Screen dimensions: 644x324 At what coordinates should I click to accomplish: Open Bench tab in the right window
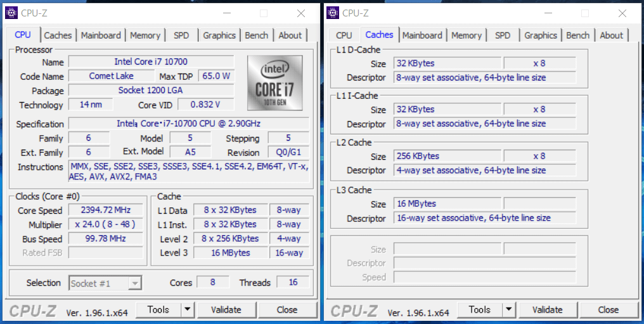(578, 36)
